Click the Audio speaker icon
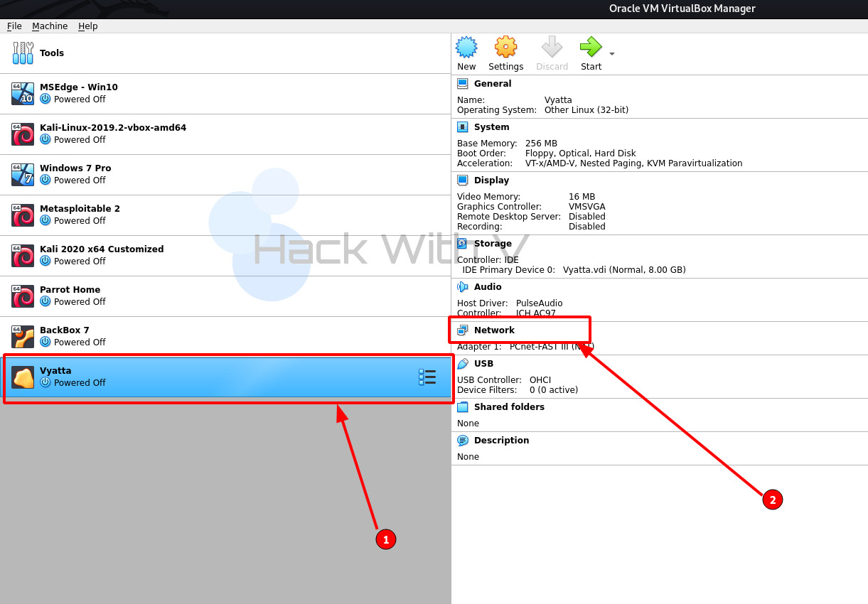Image resolution: width=868 pixels, height=604 pixels. [463, 287]
